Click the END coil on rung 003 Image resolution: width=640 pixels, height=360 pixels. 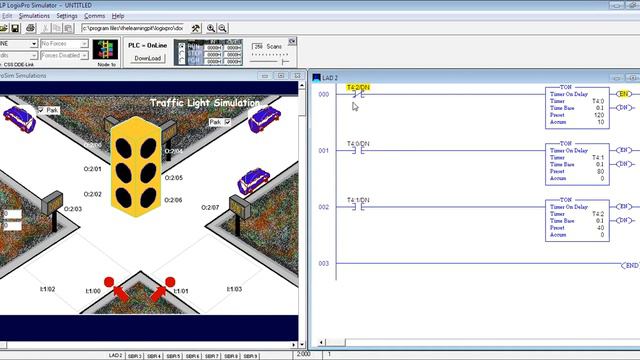coord(631,265)
